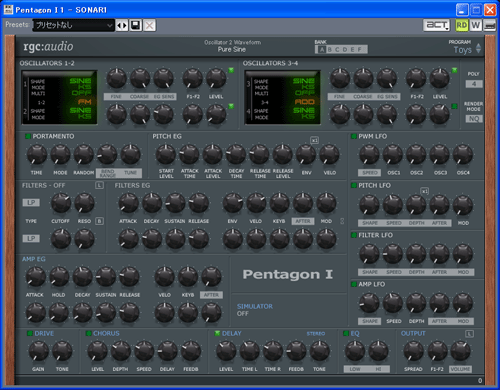The width and height of the screenshot is (500, 390).
Task: Click the rgc:audio logo
Action: 48,47
